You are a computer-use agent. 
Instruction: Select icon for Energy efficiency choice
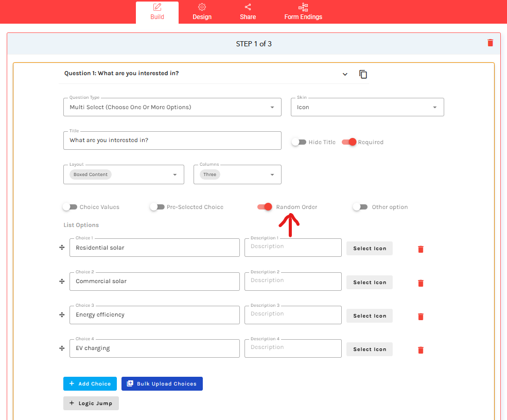pos(370,316)
